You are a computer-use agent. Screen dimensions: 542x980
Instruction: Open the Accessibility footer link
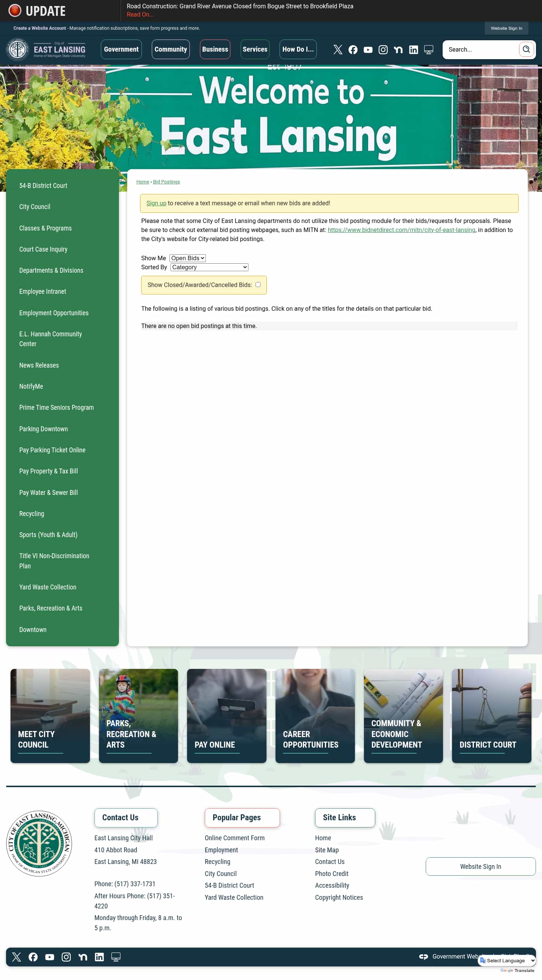(x=332, y=885)
